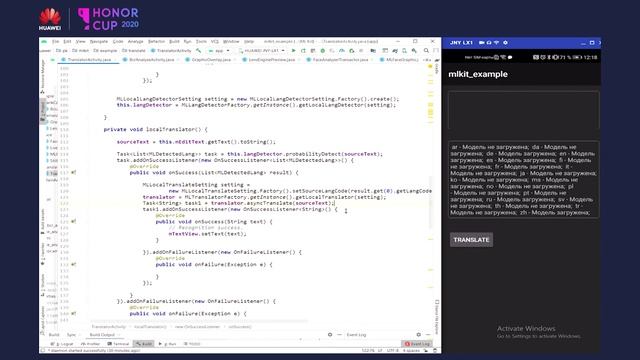Open the app run configuration dropdown
Image resolution: width=640 pixels, height=360 pixels.
point(219,51)
